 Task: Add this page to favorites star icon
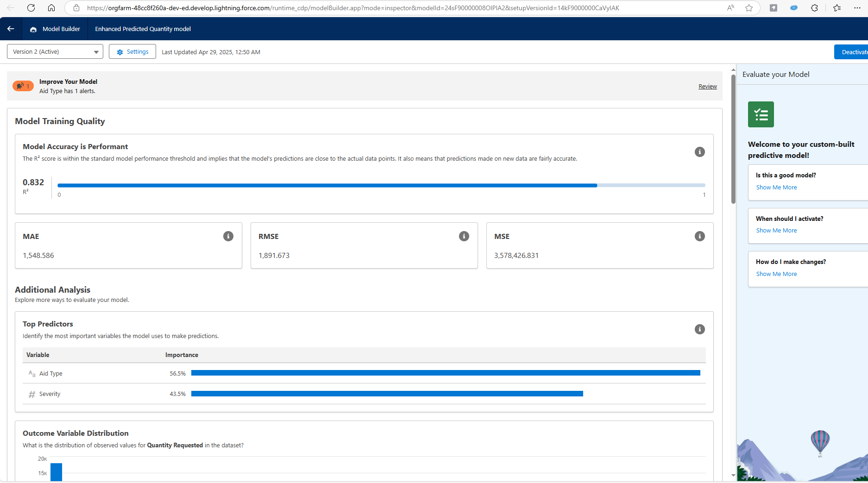[749, 8]
